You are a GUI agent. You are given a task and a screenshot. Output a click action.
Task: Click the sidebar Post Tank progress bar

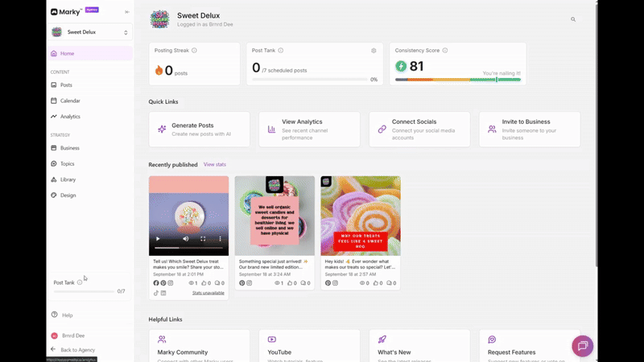[x=85, y=291]
